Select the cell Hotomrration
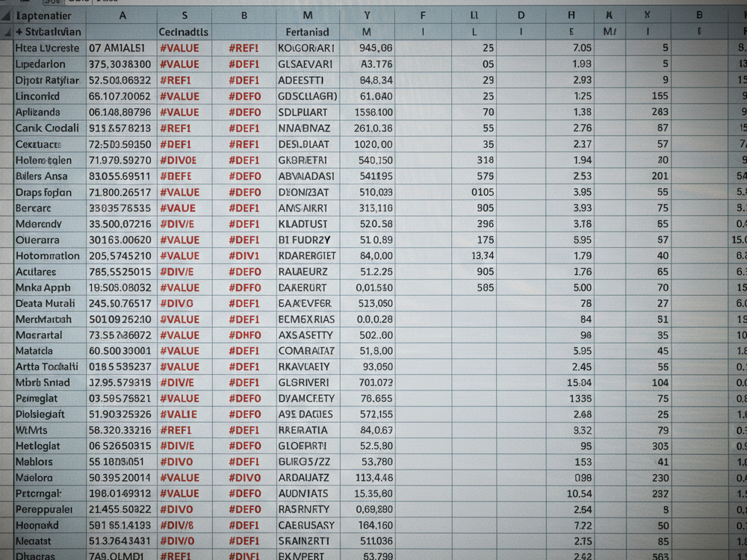The width and height of the screenshot is (747, 560). tap(48, 255)
